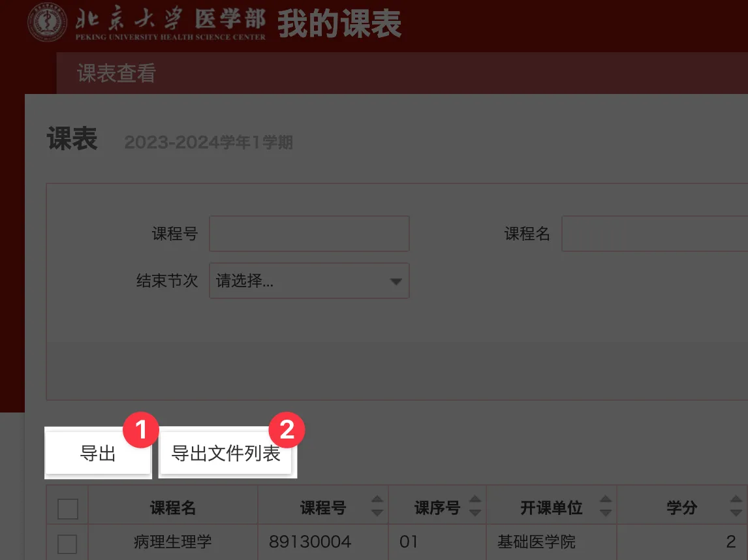
Task: Click sort arrows on 学分 column header
Action: point(736,506)
